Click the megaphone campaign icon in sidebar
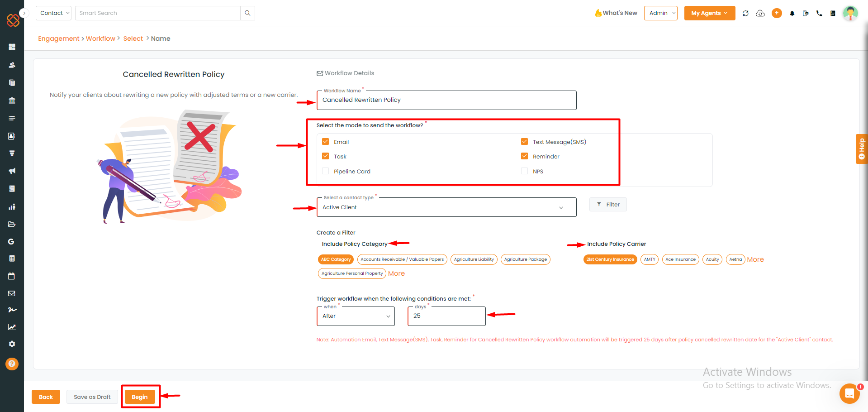This screenshot has width=868, height=412. [x=12, y=171]
